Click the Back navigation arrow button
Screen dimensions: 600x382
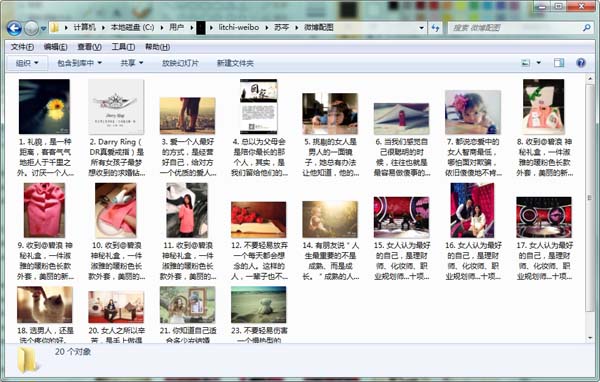pyautogui.click(x=14, y=28)
